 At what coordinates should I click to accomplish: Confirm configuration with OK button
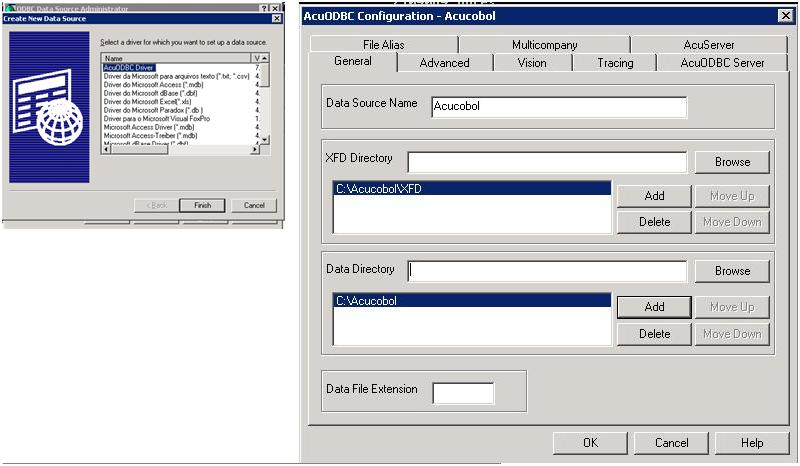pyautogui.click(x=590, y=443)
